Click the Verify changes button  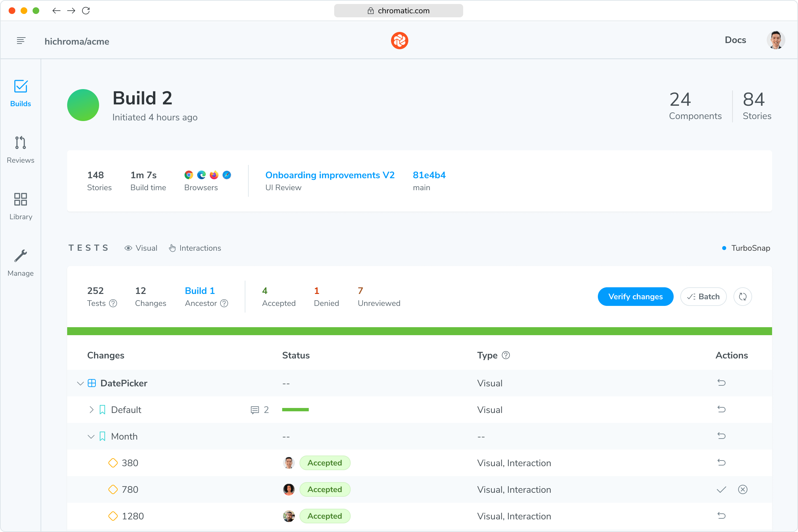635,296
